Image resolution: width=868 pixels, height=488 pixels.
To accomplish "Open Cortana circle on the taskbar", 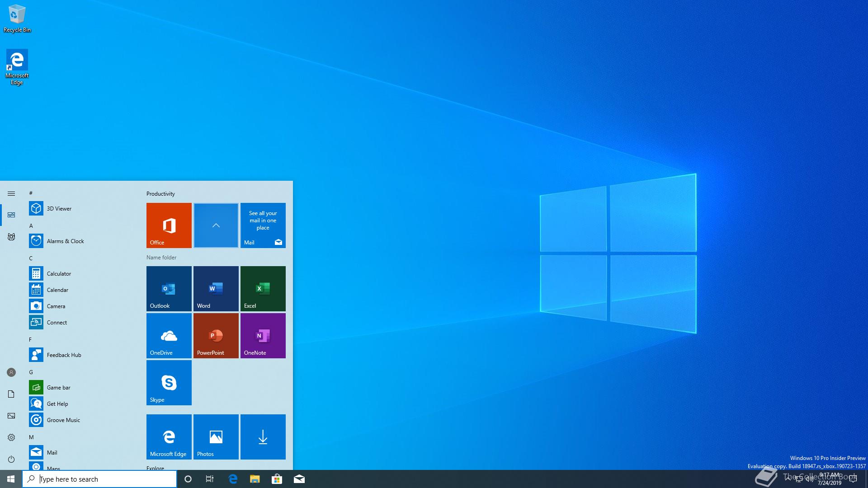I will (x=188, y=479).
